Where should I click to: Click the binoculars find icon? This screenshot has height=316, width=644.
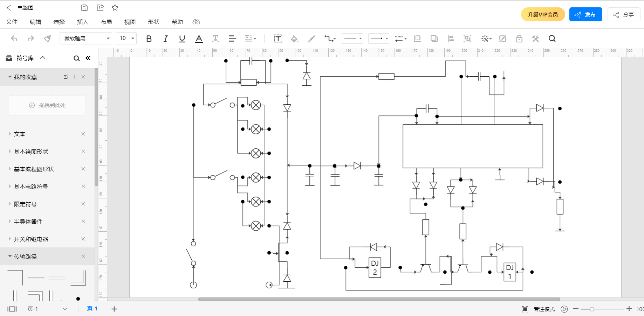pos(196,22)
